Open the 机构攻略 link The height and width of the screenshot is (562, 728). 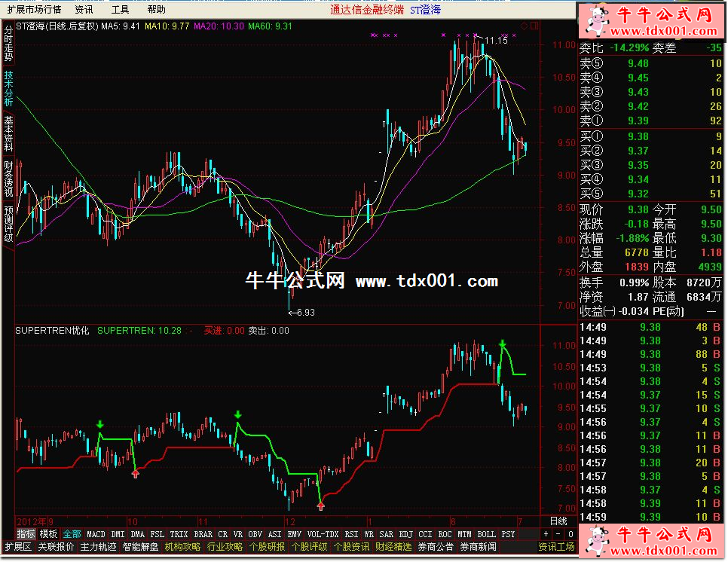(x=182, y=547)
